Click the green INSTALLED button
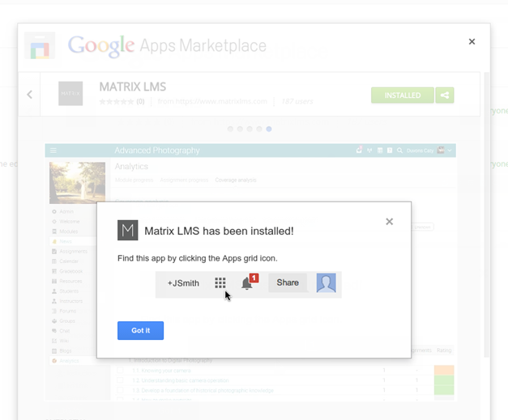Image resolution: width=508 pixels, height=420 pixels. coord(403,95)
